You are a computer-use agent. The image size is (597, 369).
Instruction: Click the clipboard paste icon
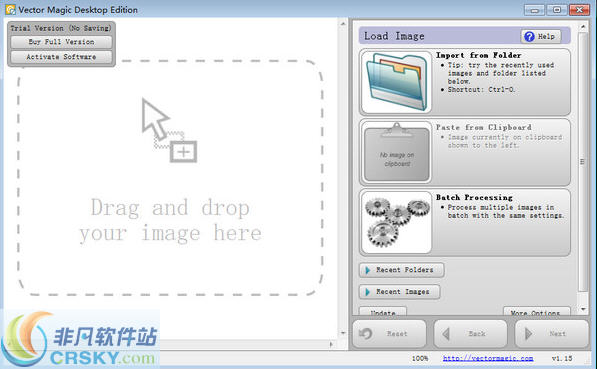click(397, 152)
